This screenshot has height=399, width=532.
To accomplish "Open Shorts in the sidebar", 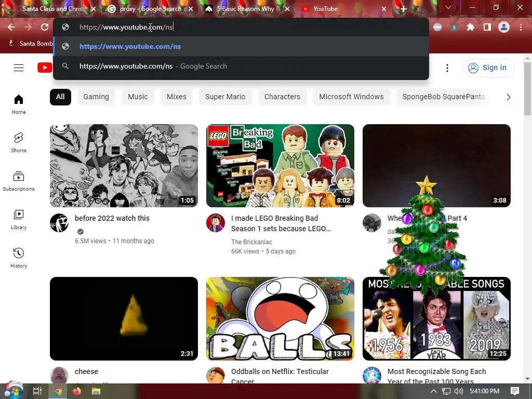I will tap(19, 143).
